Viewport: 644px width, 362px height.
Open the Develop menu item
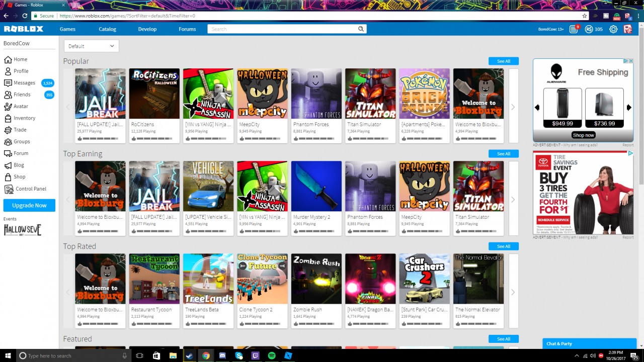[x=147, y=29]
